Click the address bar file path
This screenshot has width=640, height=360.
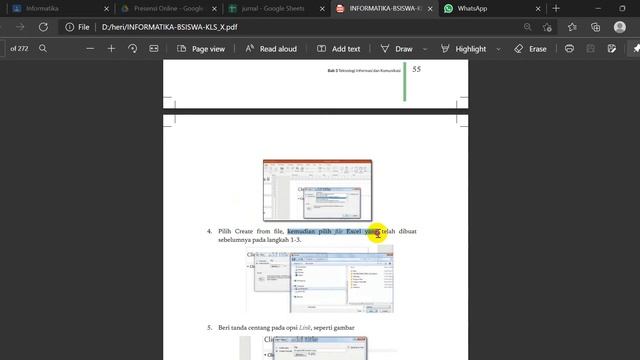click(x=169, y=27)
